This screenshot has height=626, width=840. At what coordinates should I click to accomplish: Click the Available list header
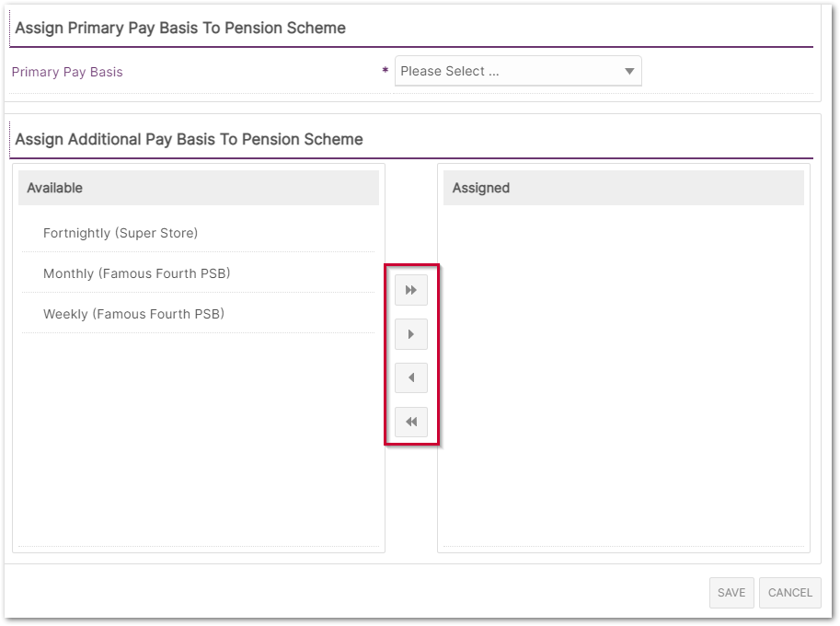198,188
